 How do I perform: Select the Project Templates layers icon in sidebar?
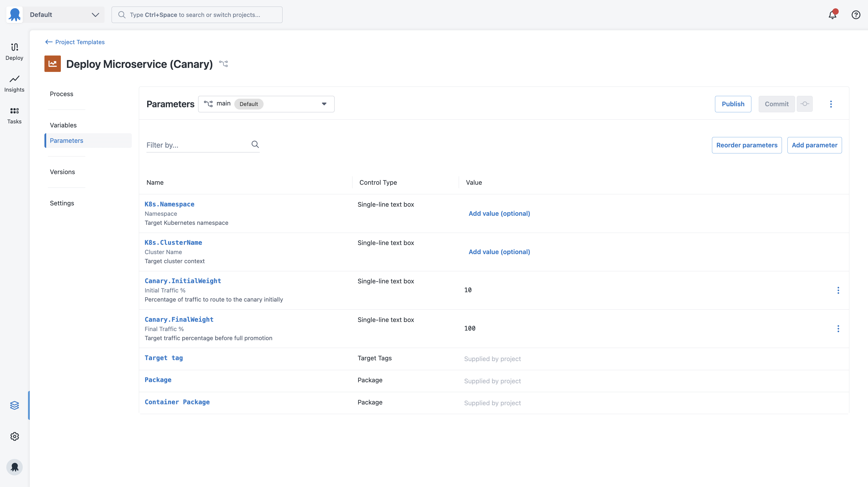point(14,405)
